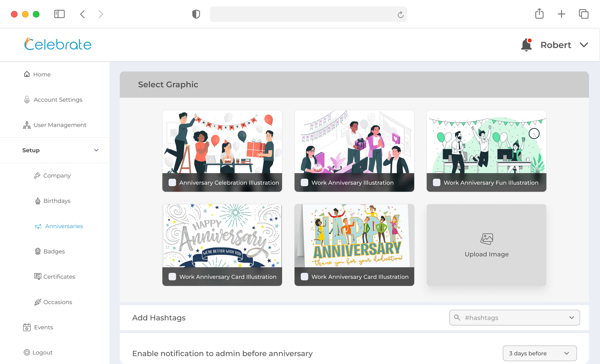Click the Robert username
The width and height of the screenshot is (600, 364).
tap(556, 45)
